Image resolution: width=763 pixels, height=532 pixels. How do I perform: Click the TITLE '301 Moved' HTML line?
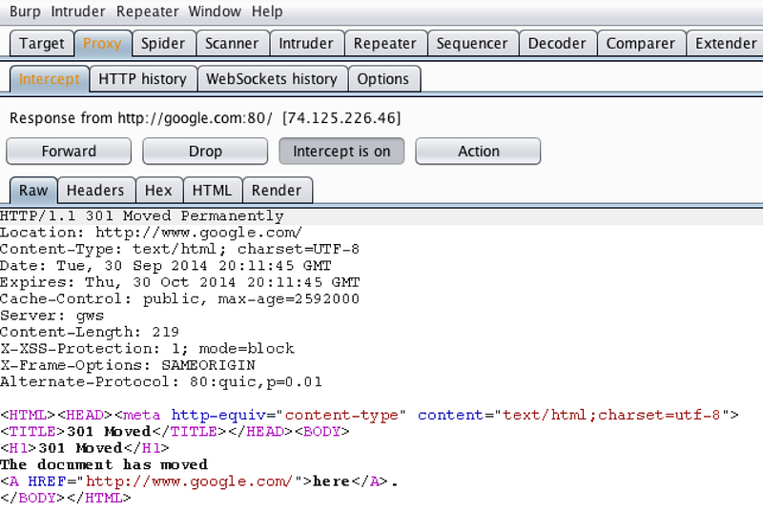pyautogui.click(x=175, y=431)
